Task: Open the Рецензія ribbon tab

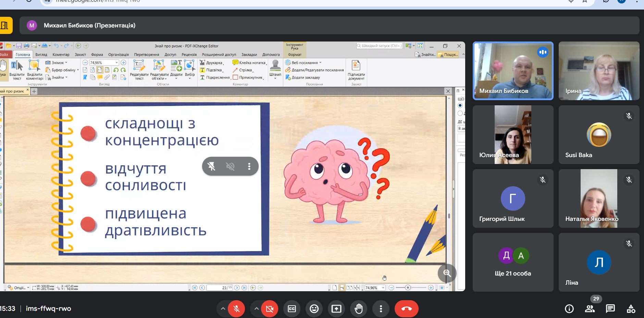Action: click(x=189, y=55)
